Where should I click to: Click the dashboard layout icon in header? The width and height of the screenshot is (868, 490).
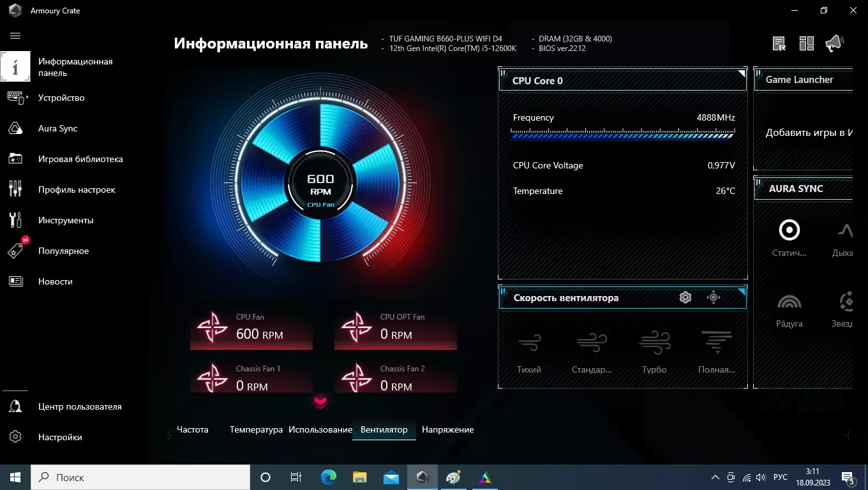tap(807, 43)
